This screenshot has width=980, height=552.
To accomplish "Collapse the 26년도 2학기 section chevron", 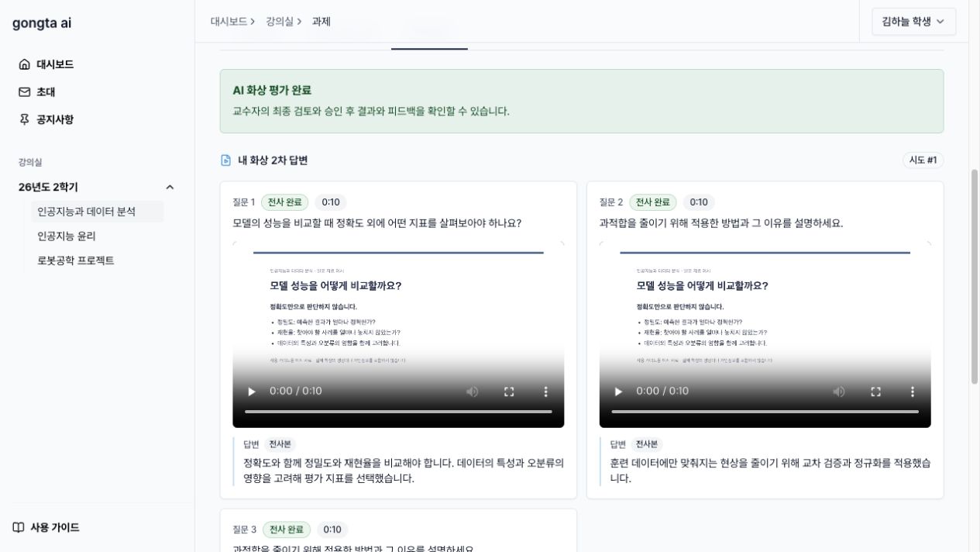I will coord(170,187).
